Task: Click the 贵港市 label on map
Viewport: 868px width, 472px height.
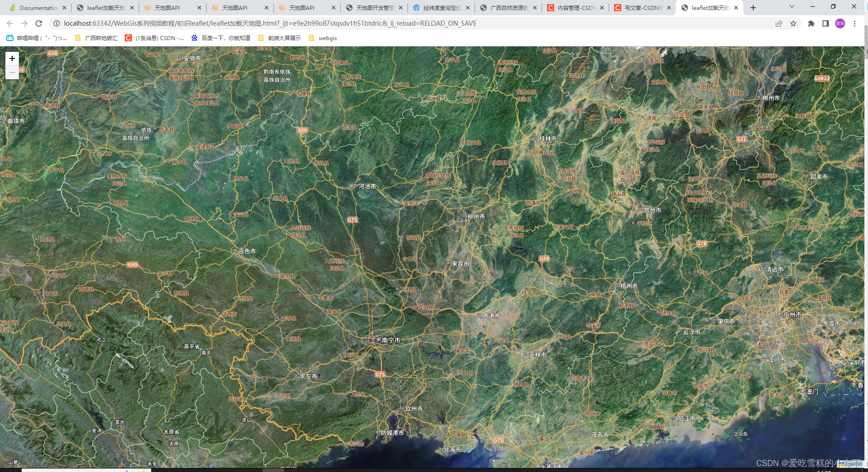Action: click(492, 316)
